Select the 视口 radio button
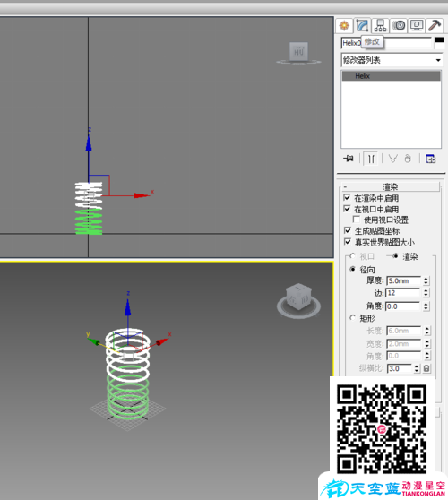 [x=352, y=256]
